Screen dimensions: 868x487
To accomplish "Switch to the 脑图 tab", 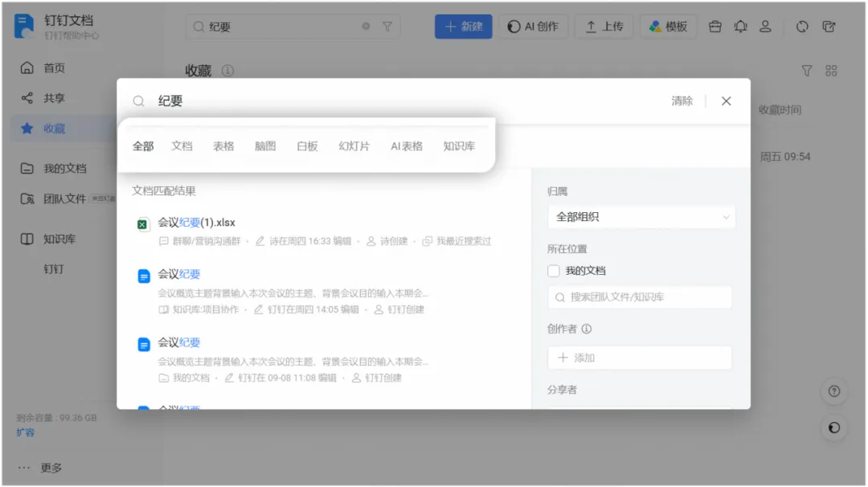I will pos(265,146).
